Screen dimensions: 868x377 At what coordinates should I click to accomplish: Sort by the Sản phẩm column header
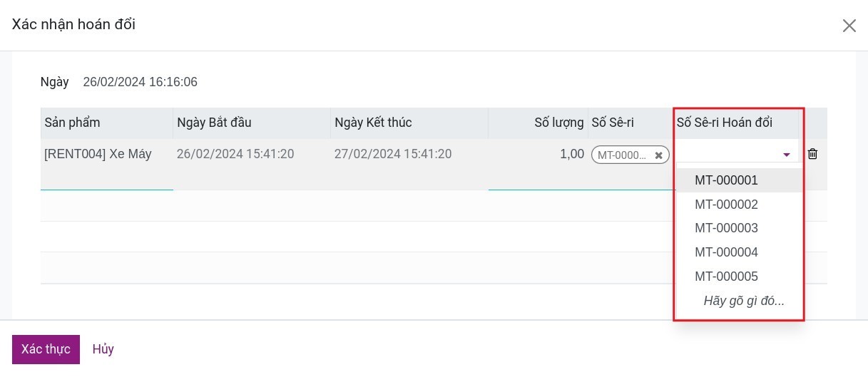click(72, 123)
